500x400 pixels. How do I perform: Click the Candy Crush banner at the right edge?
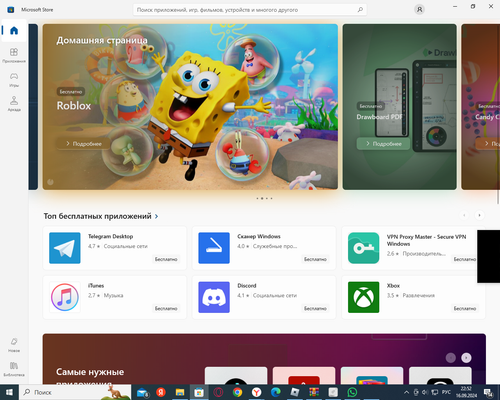[x=481, y=107]
